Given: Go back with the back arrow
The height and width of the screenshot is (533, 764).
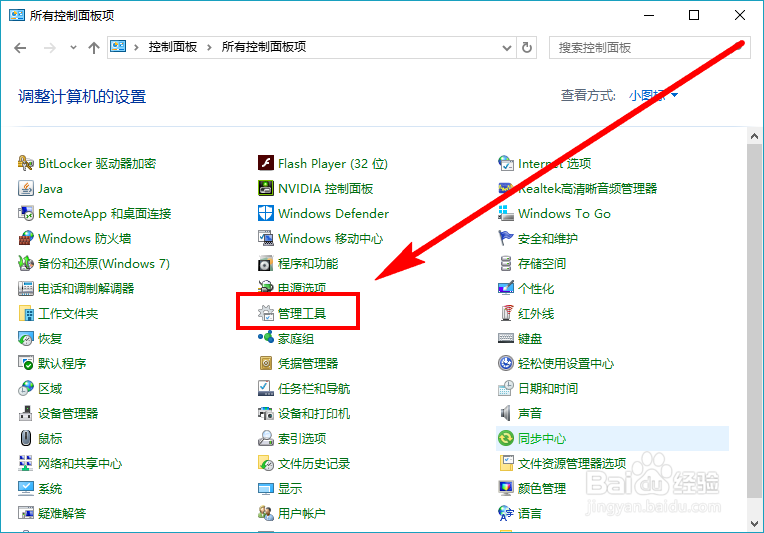Looking at the screenshot, I should click(20, 48).
